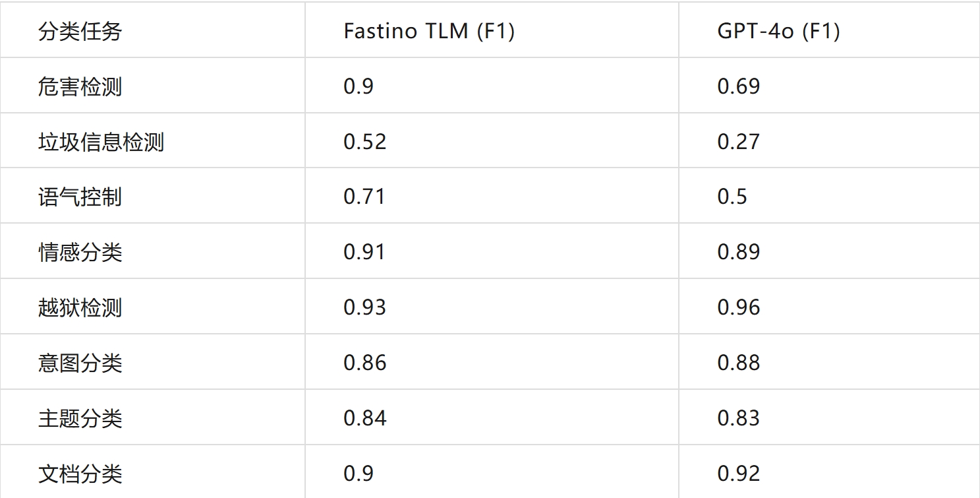Viewport: 980px width, 498px height.
Task: Click the 文档分类 cell
Action: pyautogui.click(x=80, y=474)
